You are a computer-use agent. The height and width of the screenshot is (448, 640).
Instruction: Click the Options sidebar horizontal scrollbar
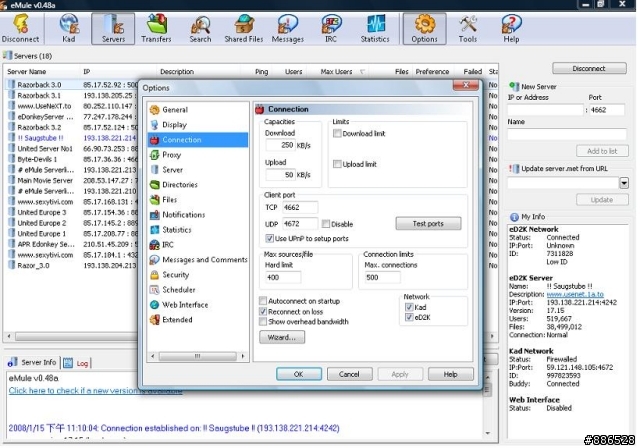[x=198, y=356]
